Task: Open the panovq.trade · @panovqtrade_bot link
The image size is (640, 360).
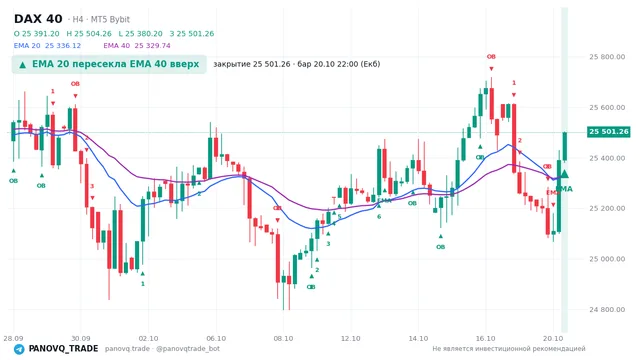Action: (x=162, y=349)
